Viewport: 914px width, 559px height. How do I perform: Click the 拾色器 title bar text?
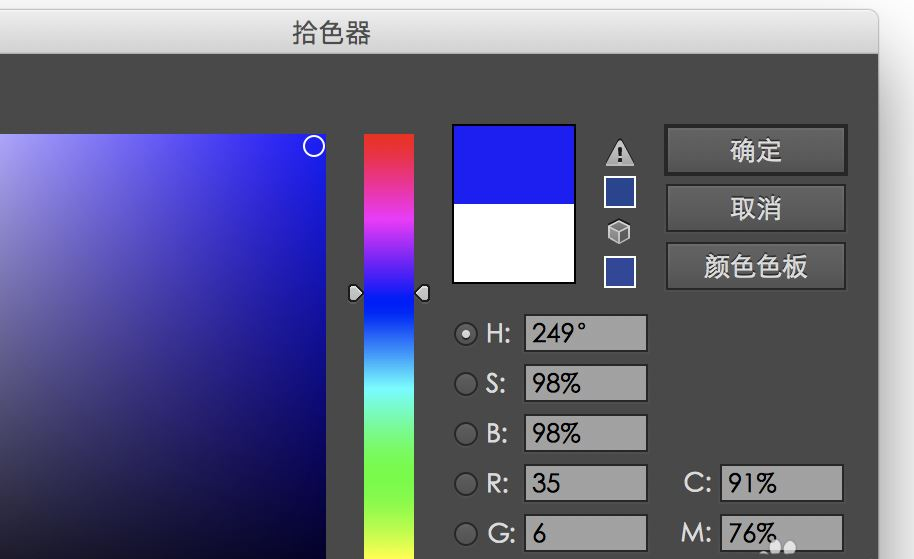332,33
